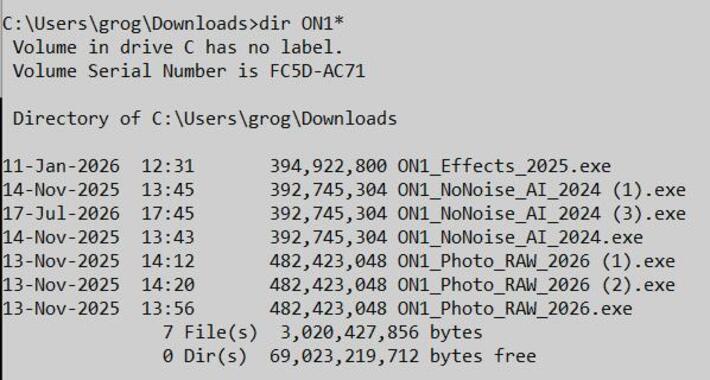Click the 11-Jan-2026 date entry
This screenshot has width=710, height=380.
click(x=61, y=166)
